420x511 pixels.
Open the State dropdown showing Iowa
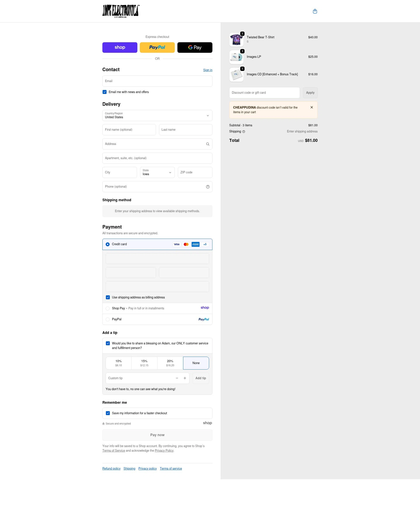pyautogui.click(x=157, y=172)
